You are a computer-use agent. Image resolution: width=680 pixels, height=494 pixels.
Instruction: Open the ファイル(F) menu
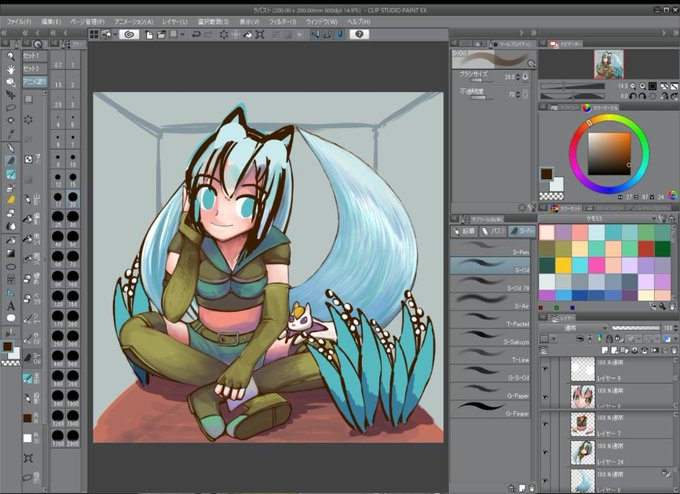tap(19, 21)
